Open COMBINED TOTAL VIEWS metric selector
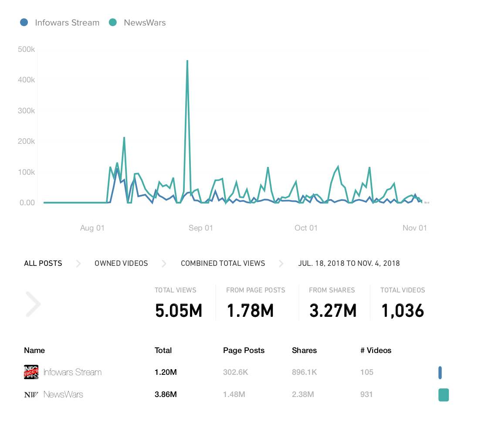495x448 pixels. tap(223, 263)
